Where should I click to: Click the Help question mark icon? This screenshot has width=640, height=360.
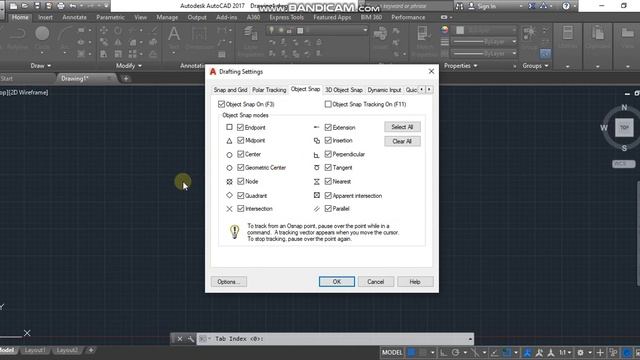pos(566,6)
